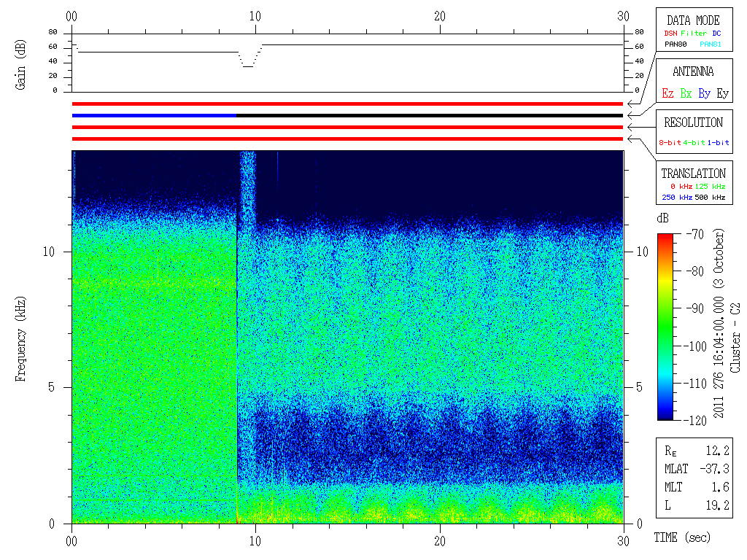
Task: Select the red Ez antenna label
Action: click(667, 93)
